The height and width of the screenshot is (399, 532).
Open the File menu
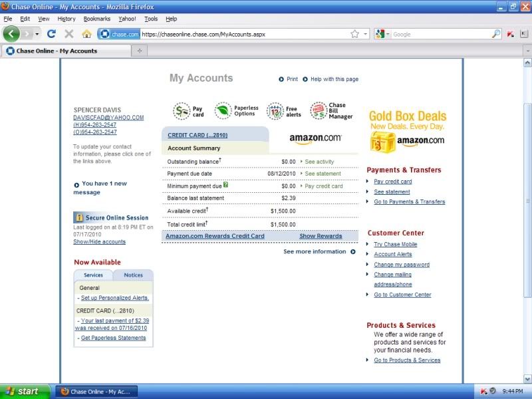[8, 19]
